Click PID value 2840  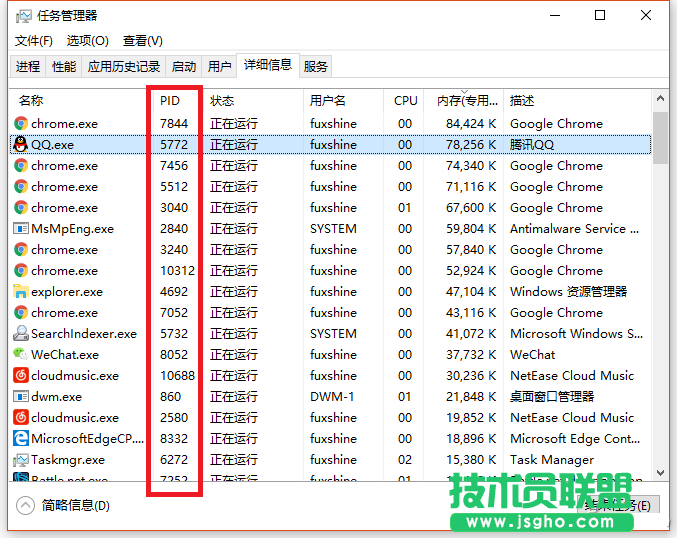pyautogui.click(x=174, y=228)
